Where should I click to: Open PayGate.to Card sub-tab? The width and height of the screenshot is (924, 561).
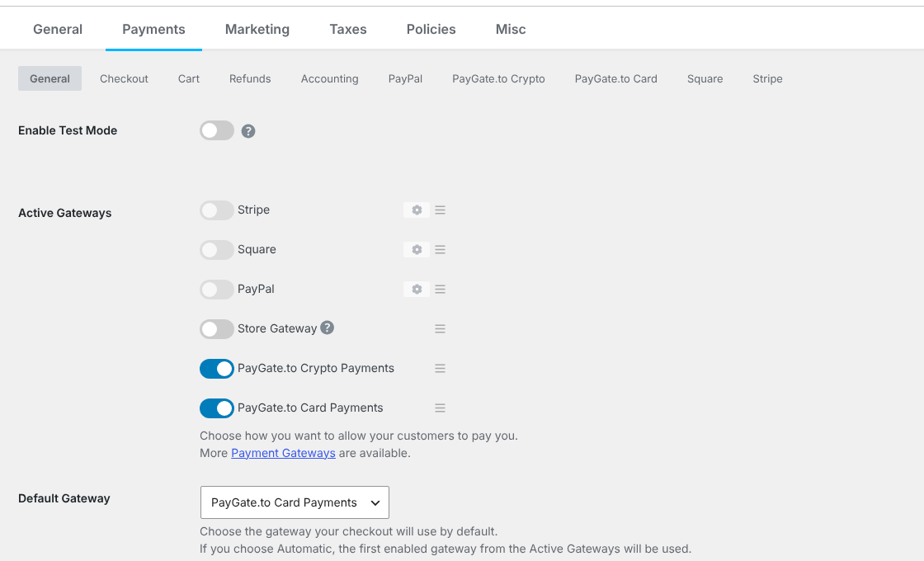615,78
